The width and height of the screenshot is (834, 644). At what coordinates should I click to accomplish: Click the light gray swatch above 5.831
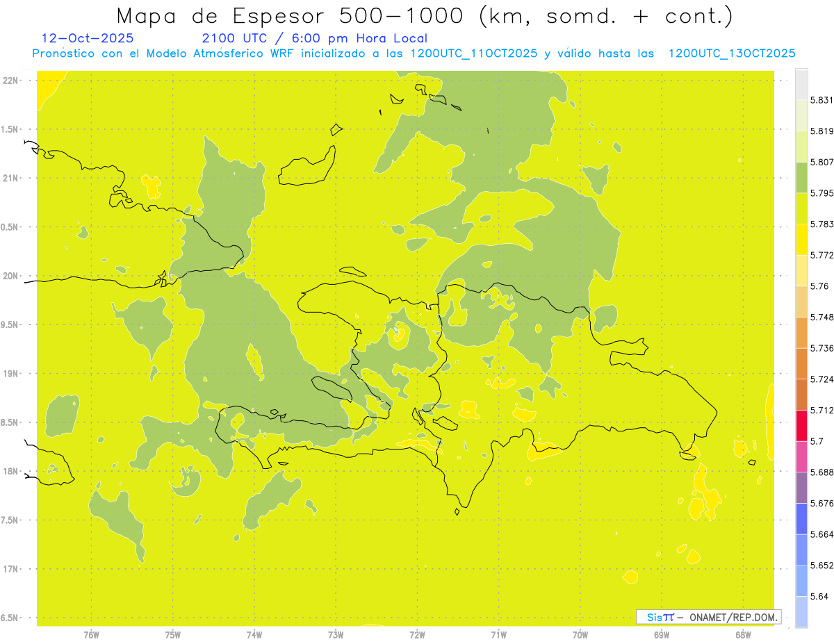pos(801,85)
